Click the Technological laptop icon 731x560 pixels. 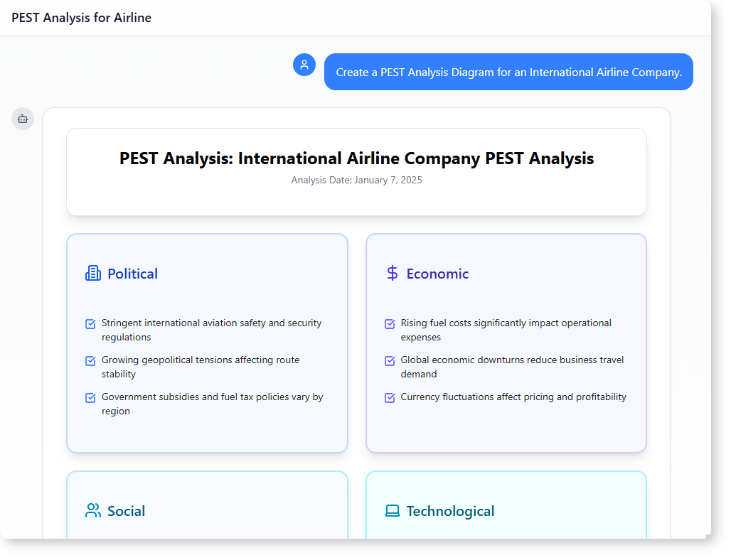tap(392, 511)
